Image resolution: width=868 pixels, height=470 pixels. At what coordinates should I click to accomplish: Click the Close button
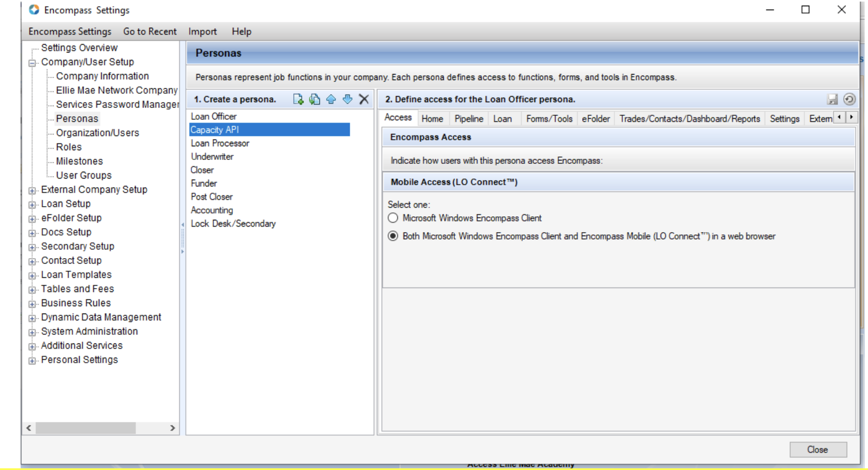point(818,450)
